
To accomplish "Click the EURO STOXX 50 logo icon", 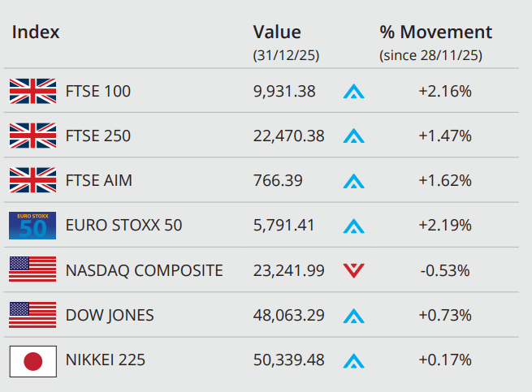I will (x=32, y=225).
